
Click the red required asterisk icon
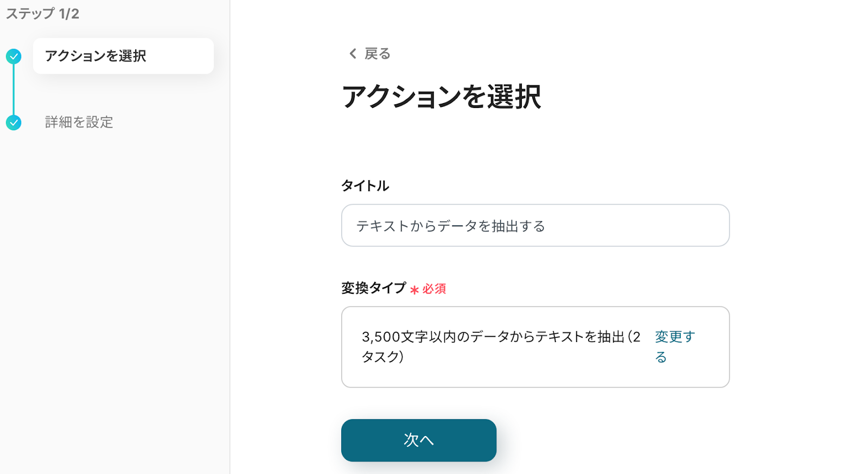tap(414, 290)
